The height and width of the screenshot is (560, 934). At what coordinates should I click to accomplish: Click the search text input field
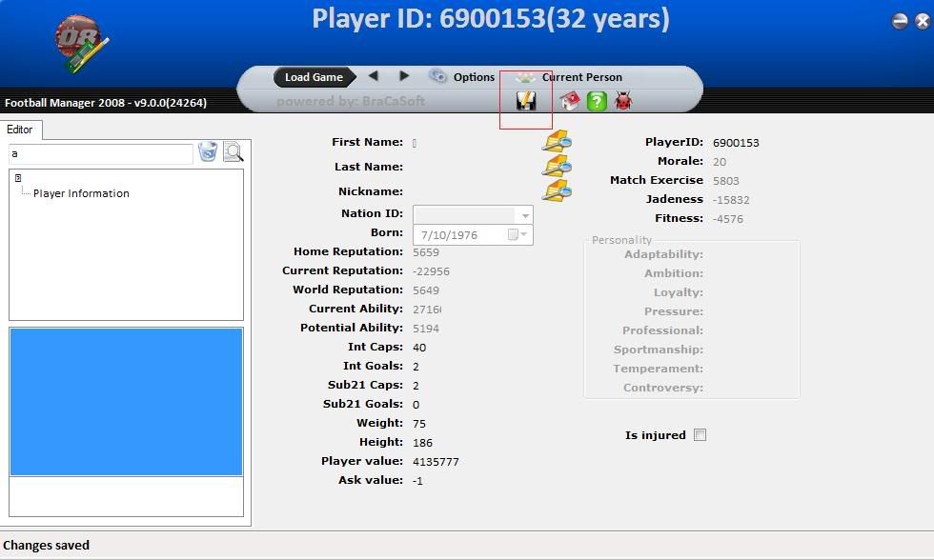[101, 153]
